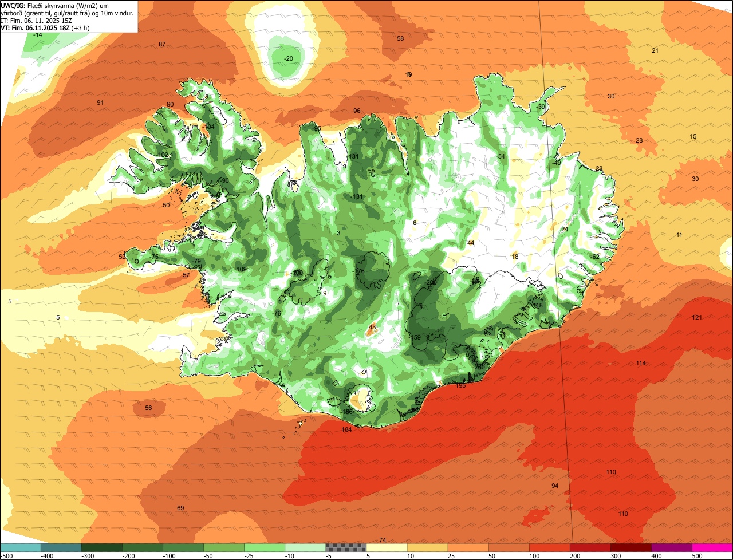733x560 pixels.
Task: Select the magenta legend swatch above 500
Action: (712, 547)
